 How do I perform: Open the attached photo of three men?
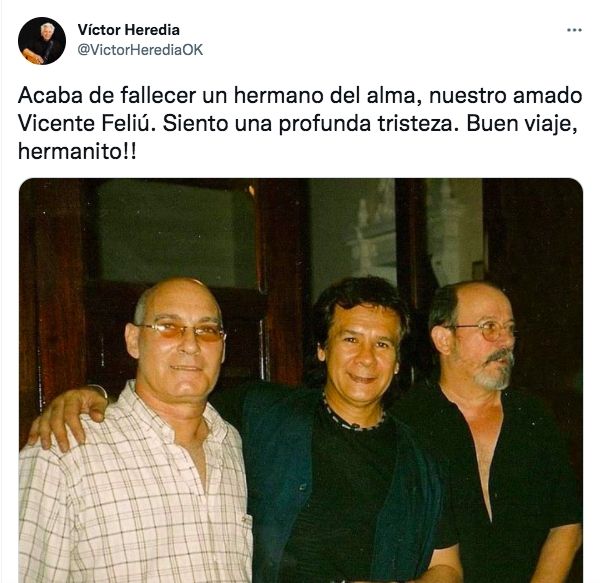tap(301, 380)
